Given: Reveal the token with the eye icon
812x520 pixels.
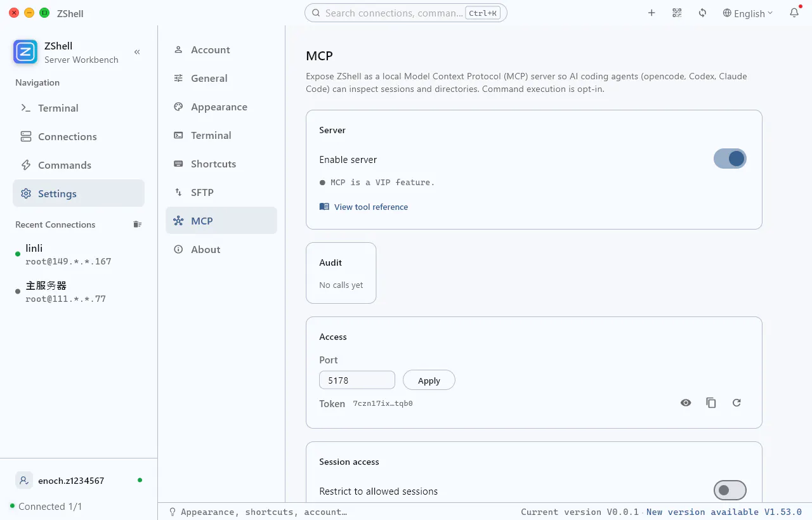Looking at the screenshot, I should [x=686, y=403].
